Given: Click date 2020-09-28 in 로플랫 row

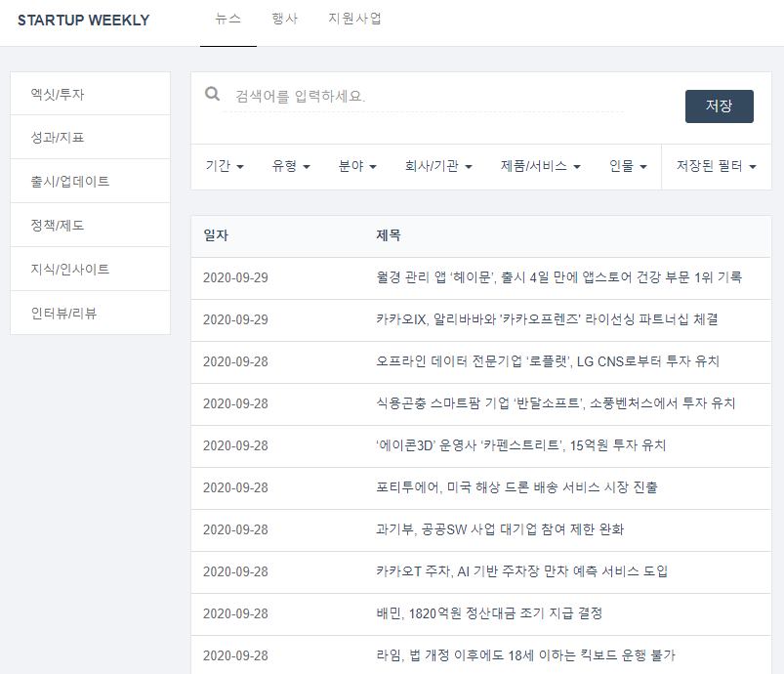Looking at the screenshot, I should [x=235, y=362].
